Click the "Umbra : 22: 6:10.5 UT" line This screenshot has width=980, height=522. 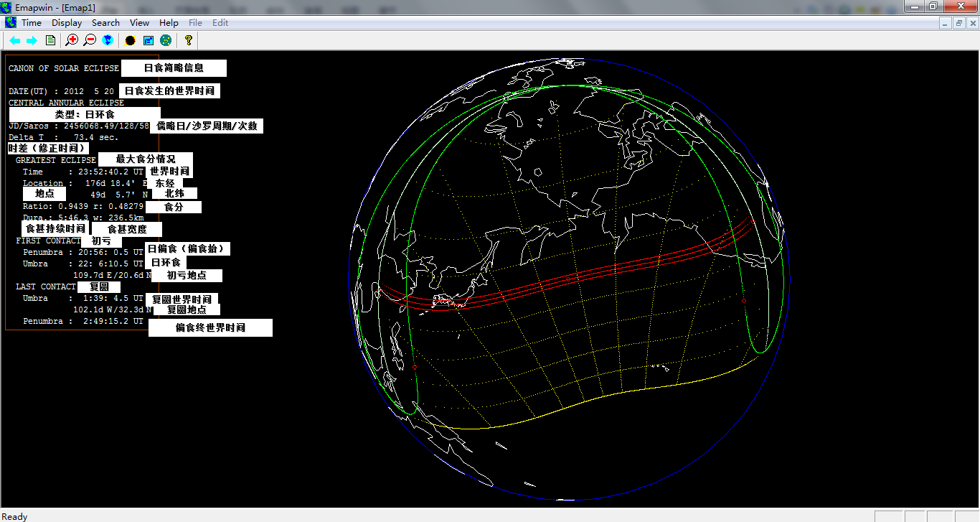[x=83, y=264]
